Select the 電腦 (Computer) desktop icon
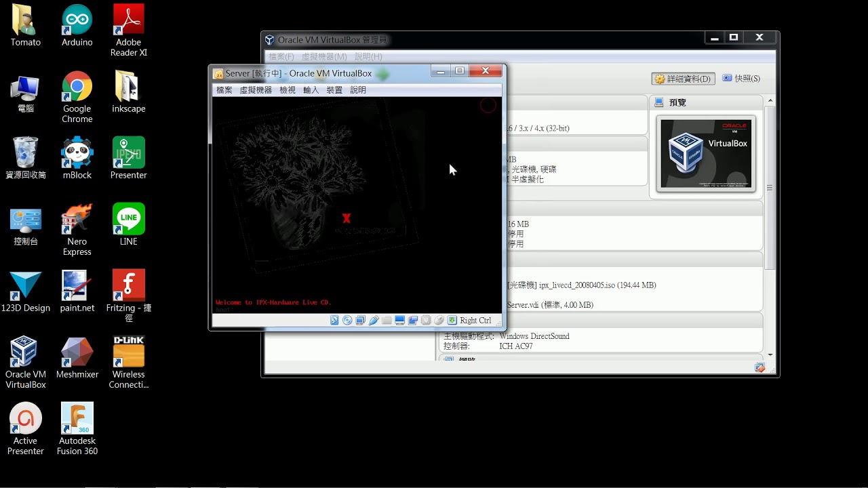This screenshot has width=868, height=488. click(26, 93)
